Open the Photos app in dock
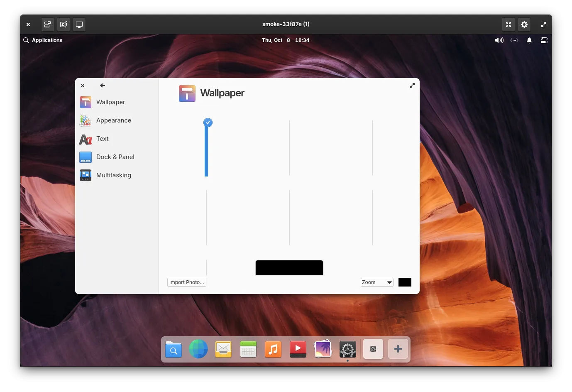The image size is (572, 392). 323,349
